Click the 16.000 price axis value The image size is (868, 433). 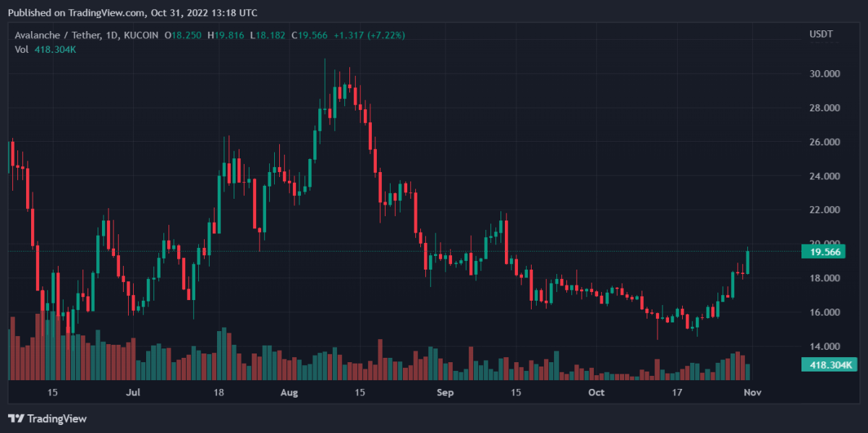tap(823, 312)
